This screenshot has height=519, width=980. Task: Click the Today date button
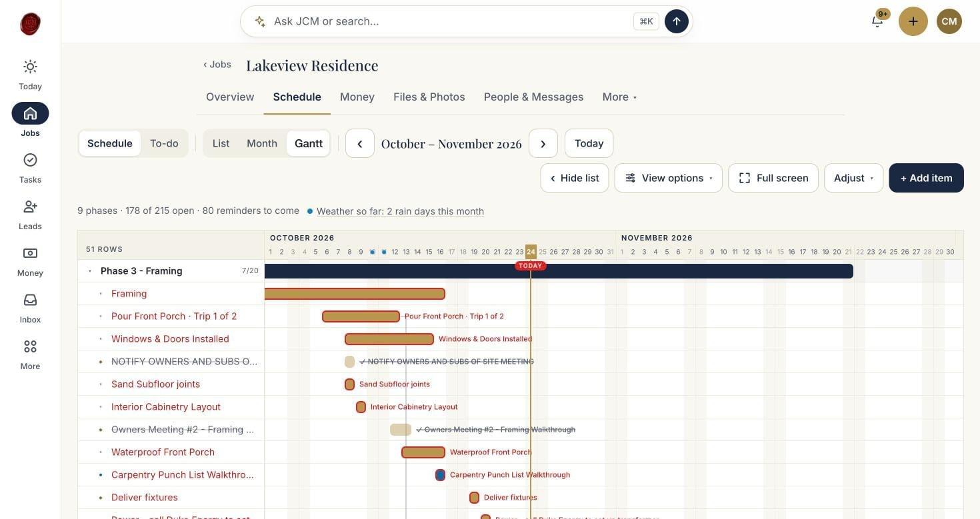point(589,143)
